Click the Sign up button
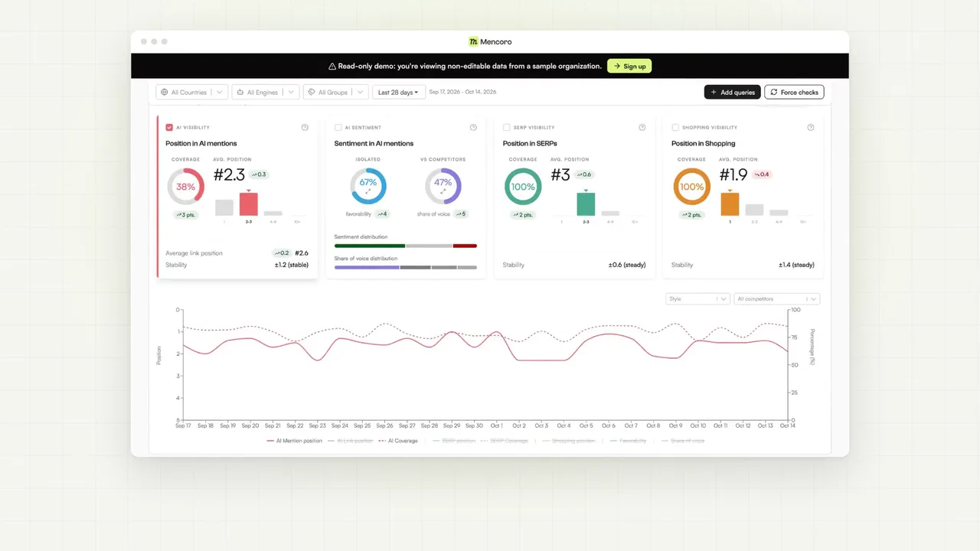 click(629, 67)
